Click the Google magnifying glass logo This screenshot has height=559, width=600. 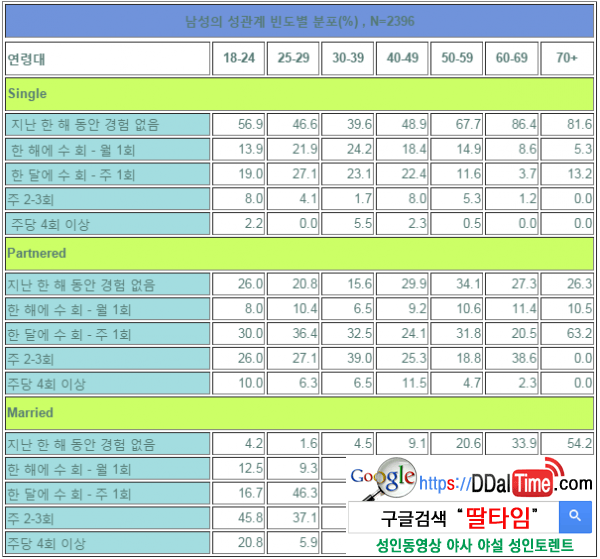point(383,478)
